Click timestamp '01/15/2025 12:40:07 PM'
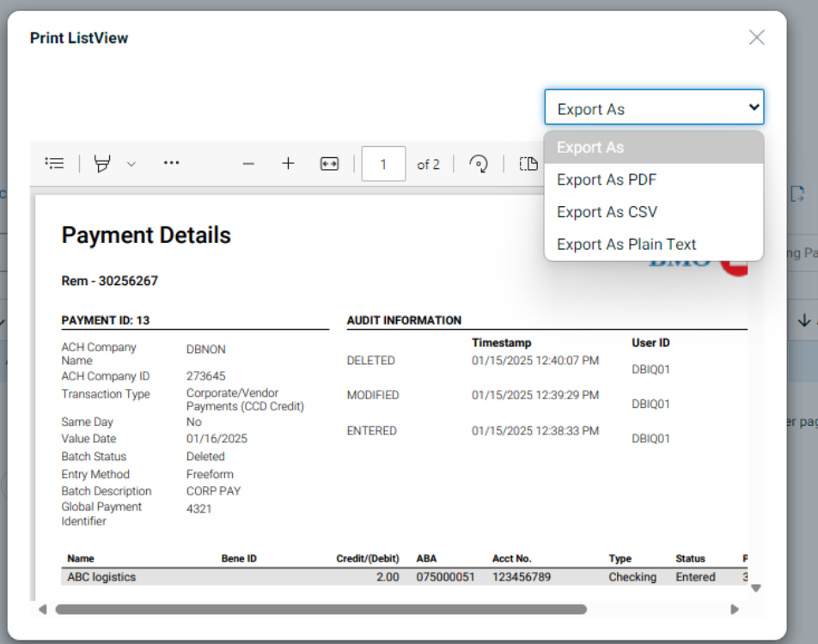The width and height of the screenshot is (818, 644). point(535,361)
